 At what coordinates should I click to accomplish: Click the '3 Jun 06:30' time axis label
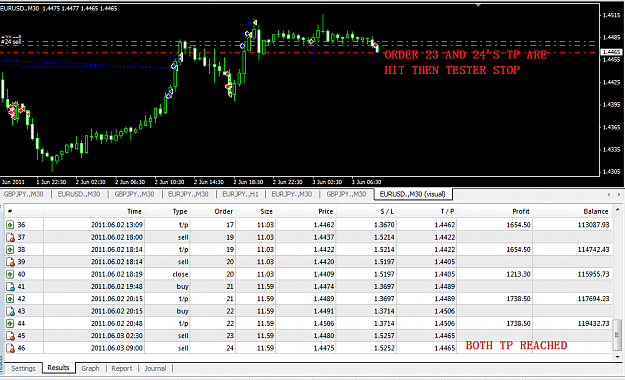point(366,182)
